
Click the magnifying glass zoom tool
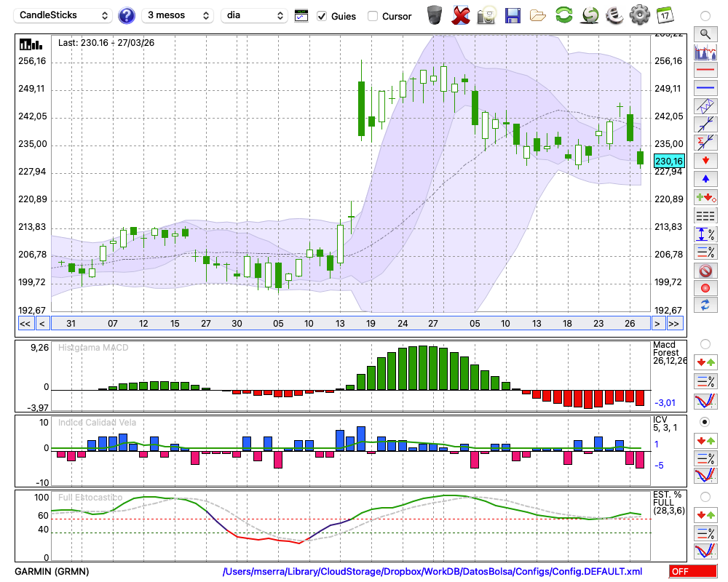[705, 33]
